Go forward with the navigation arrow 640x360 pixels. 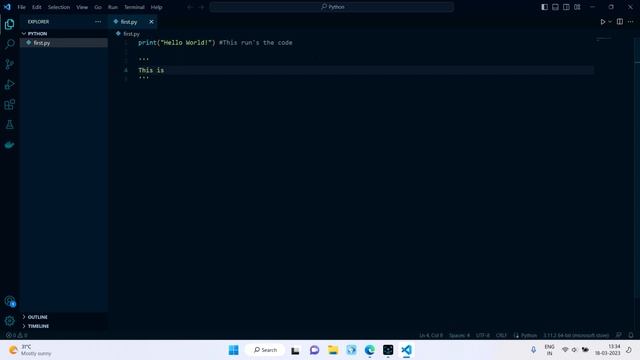(201, 7)
